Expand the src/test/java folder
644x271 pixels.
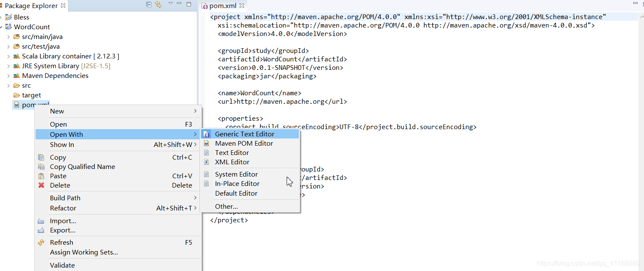click(8, 47)
